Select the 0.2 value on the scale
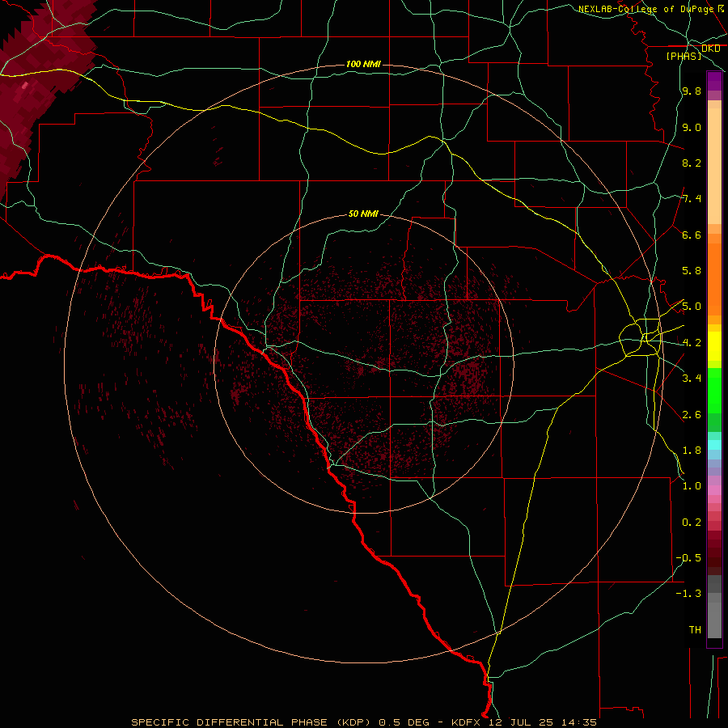This screenshot has width=728, height=728. 692,523
